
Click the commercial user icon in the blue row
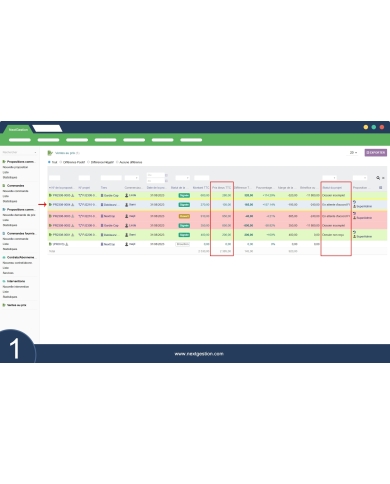click(x=127, y=205)
